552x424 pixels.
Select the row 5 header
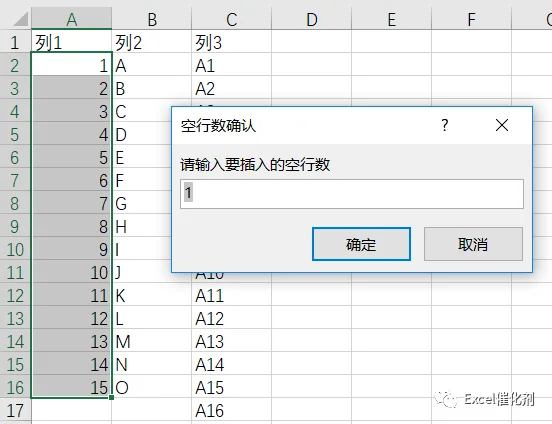(15, 134)
